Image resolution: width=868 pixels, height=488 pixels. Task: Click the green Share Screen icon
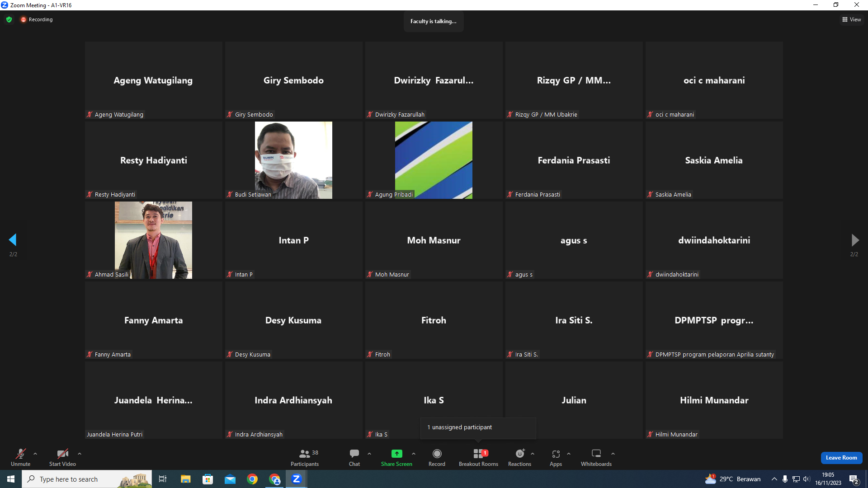coord(396,454)
